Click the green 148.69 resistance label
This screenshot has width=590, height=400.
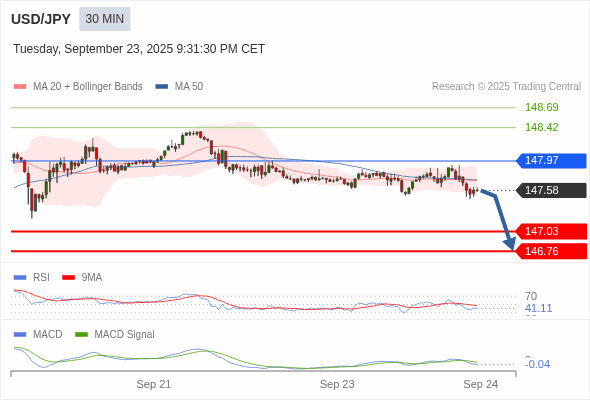click(x=541, y=107)
